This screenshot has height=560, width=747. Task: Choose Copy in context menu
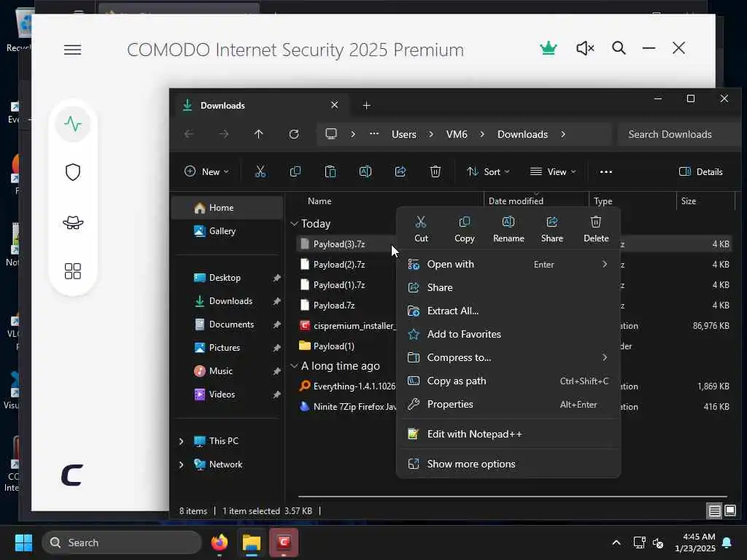click(x=465, y=229)
